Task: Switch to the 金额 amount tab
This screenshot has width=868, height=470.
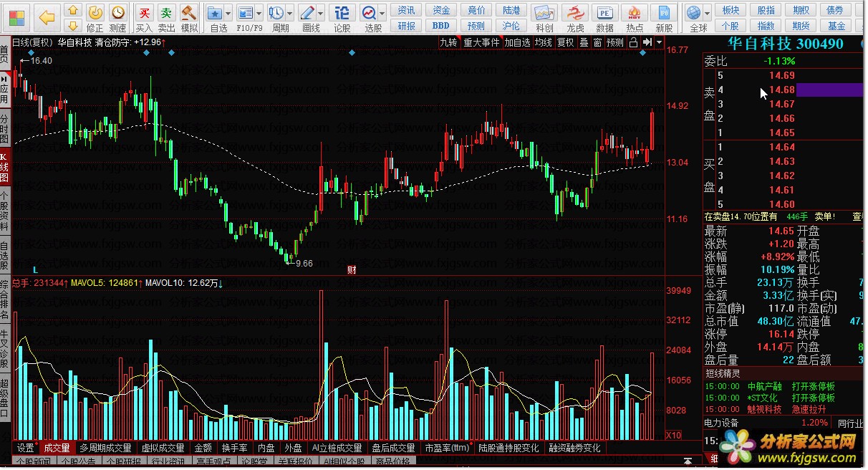Action: (203, 448)
